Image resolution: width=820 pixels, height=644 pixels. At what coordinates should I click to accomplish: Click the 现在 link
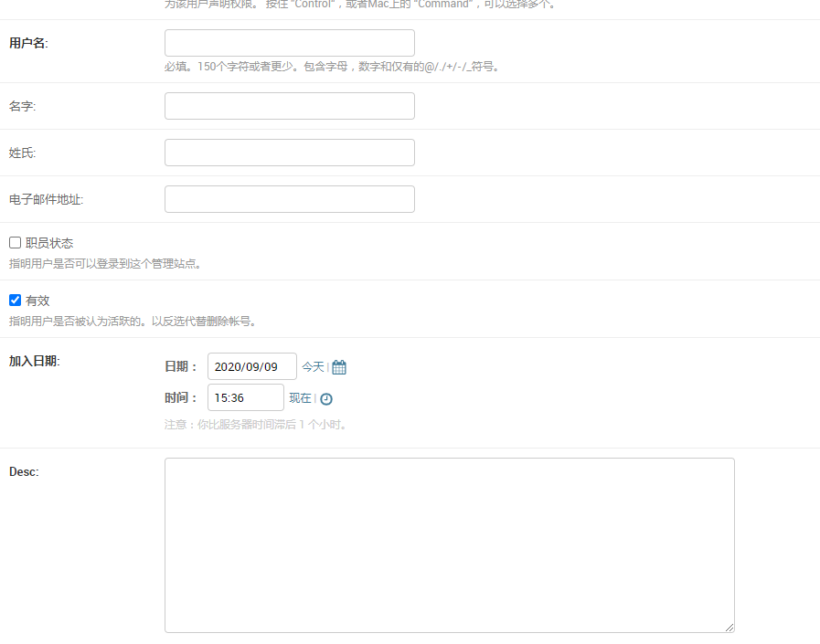pos(300,398)
